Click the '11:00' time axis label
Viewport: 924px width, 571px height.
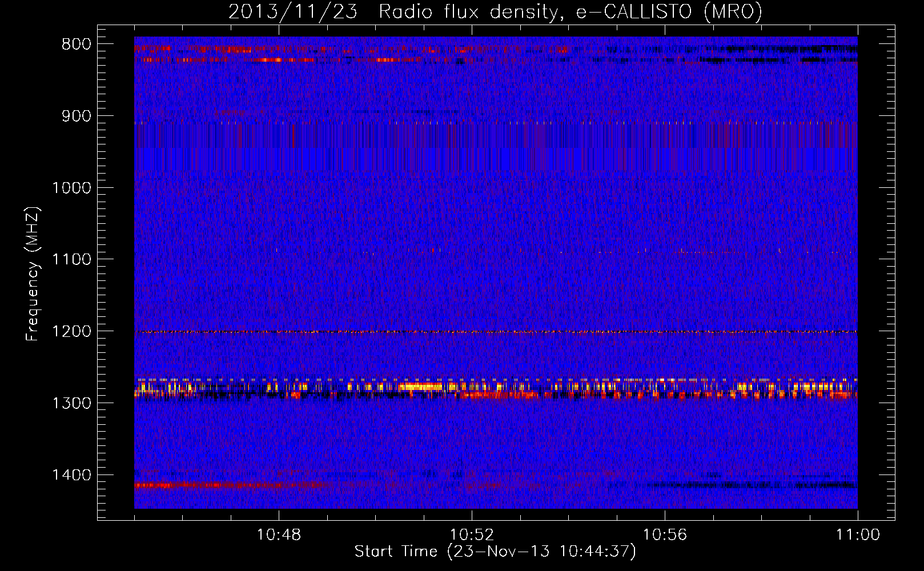click(x=858, y=535)
